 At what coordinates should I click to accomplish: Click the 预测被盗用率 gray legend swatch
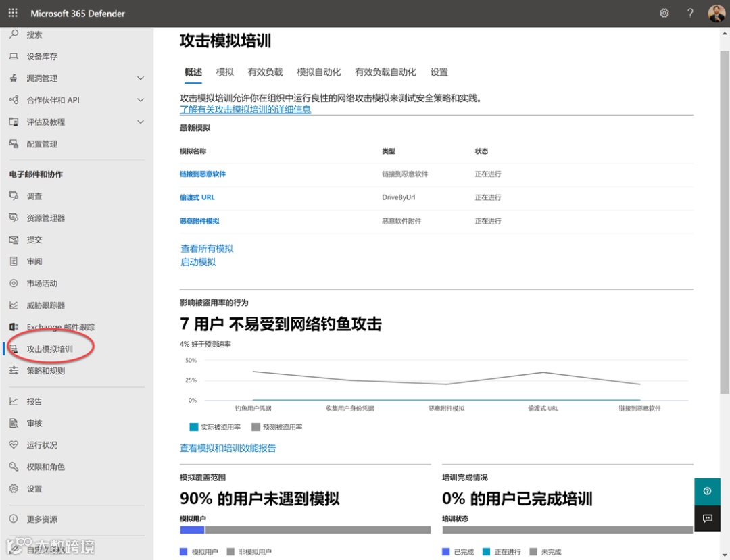[255, 427]
